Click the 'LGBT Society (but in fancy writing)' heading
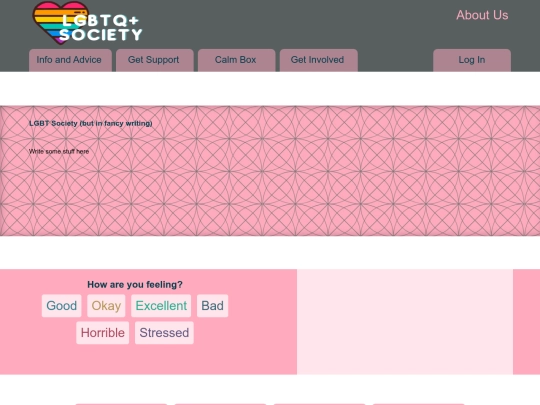 click(x=91, y=123)
